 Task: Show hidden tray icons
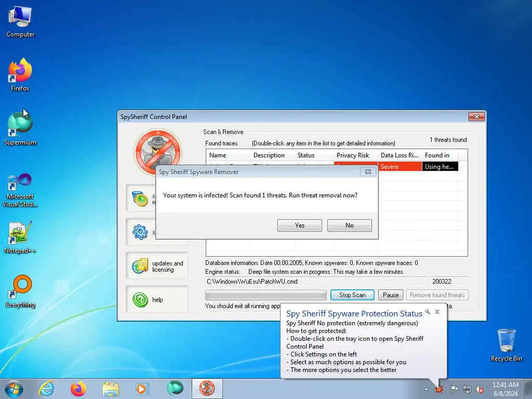click(x=426, y=389)
